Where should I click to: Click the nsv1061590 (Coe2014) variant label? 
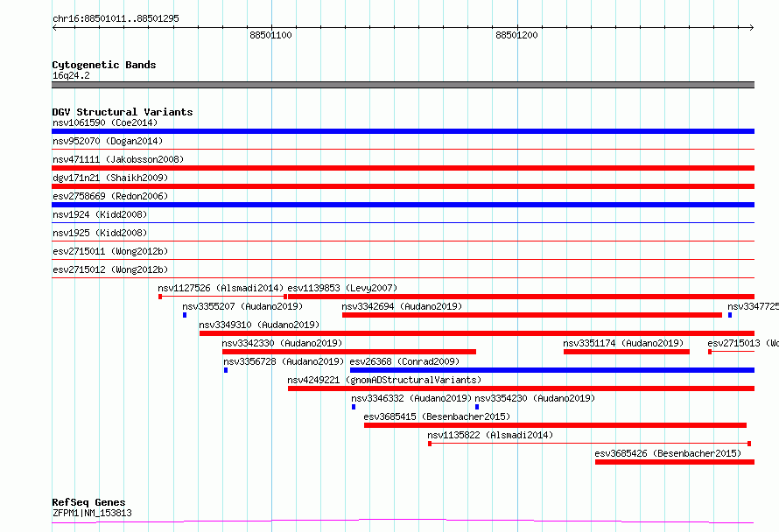click(x=105, y=122)
